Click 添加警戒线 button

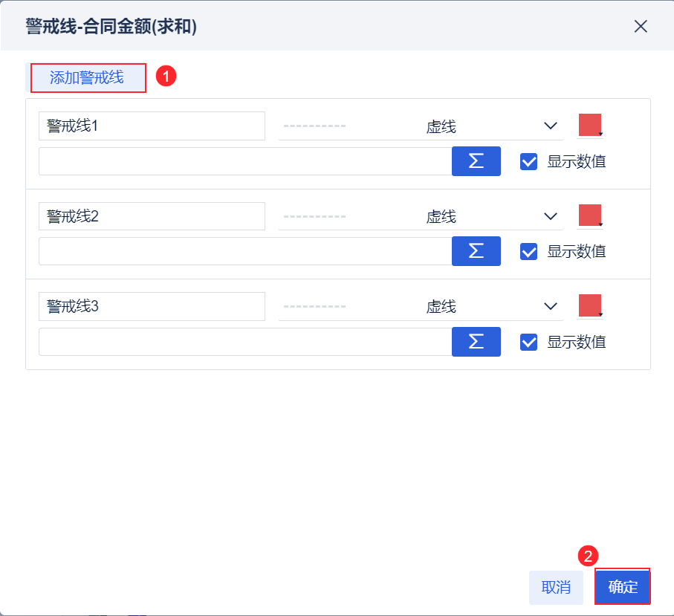(x=87, y=77)
